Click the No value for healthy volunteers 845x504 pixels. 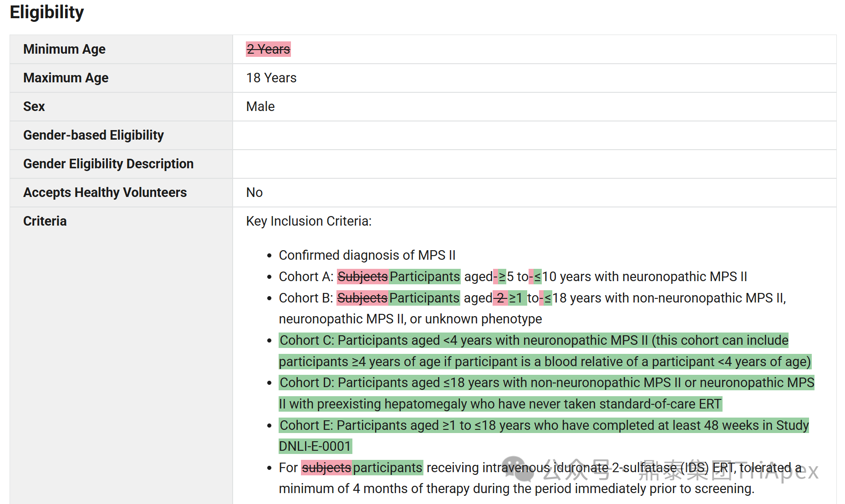pyautogui.click(x=255, y=192)
